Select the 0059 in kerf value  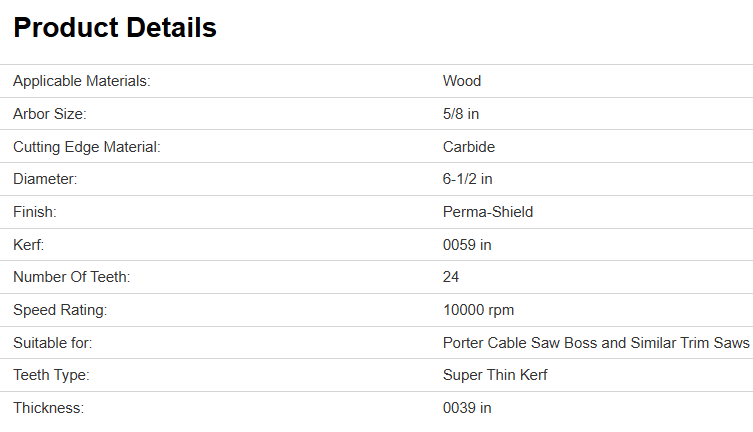[467, 245]
